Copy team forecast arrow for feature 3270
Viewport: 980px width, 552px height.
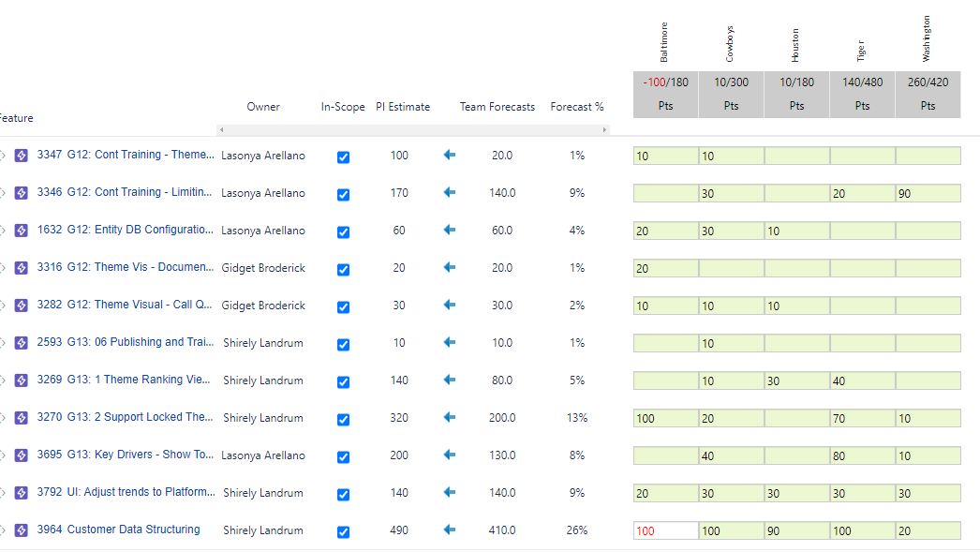450,417
